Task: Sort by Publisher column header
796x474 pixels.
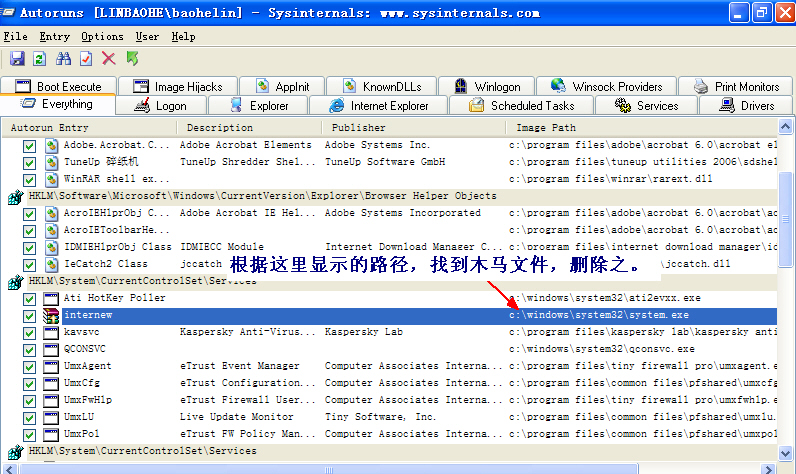Action: pyautogui.click(x=413, y=127)
